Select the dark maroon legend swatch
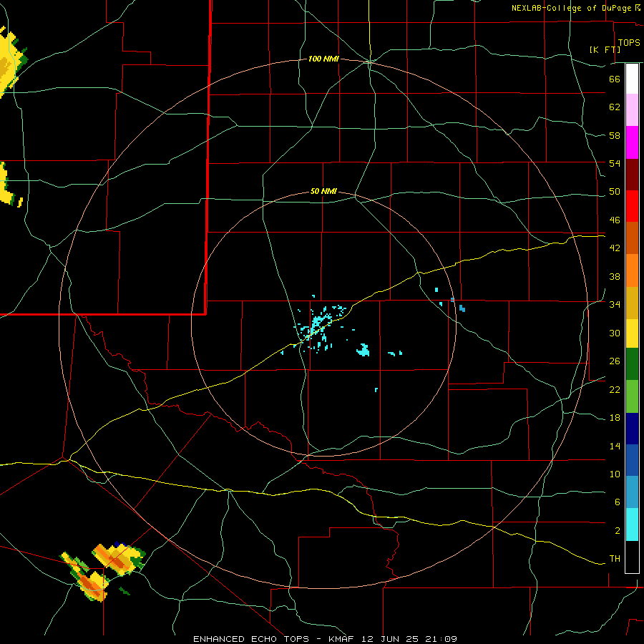Screen dimensions: 644x644 (632, 175)
